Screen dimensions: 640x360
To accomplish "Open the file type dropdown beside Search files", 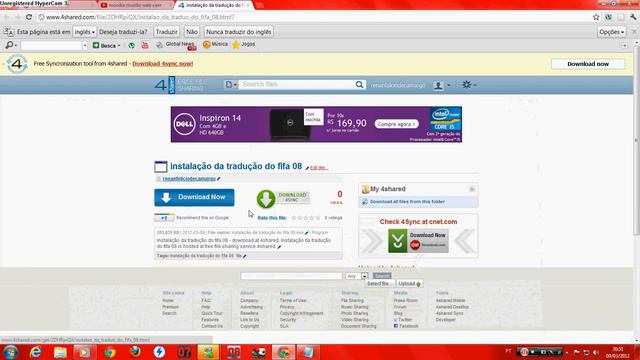I will 231,84.
